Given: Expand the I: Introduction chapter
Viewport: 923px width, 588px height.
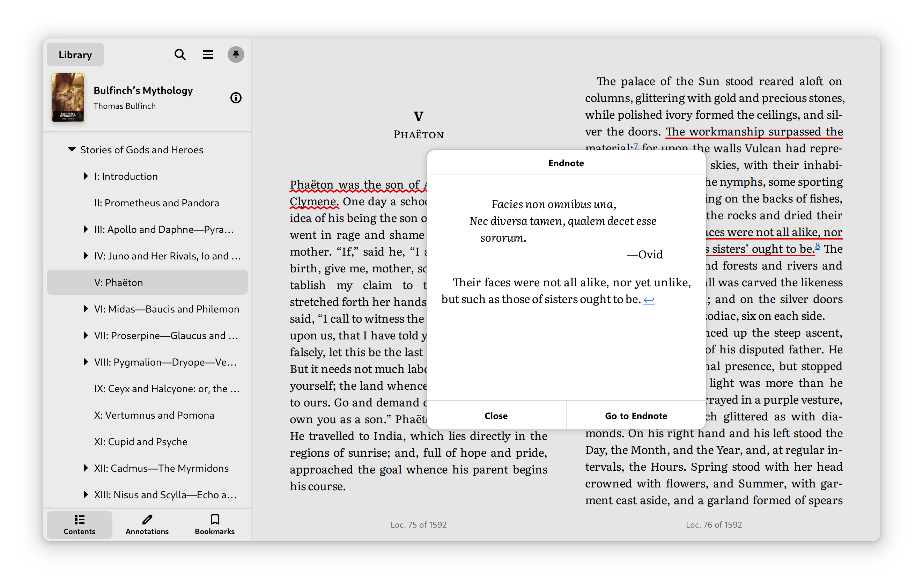Looking at the screenshot, I should pos(86,176).
